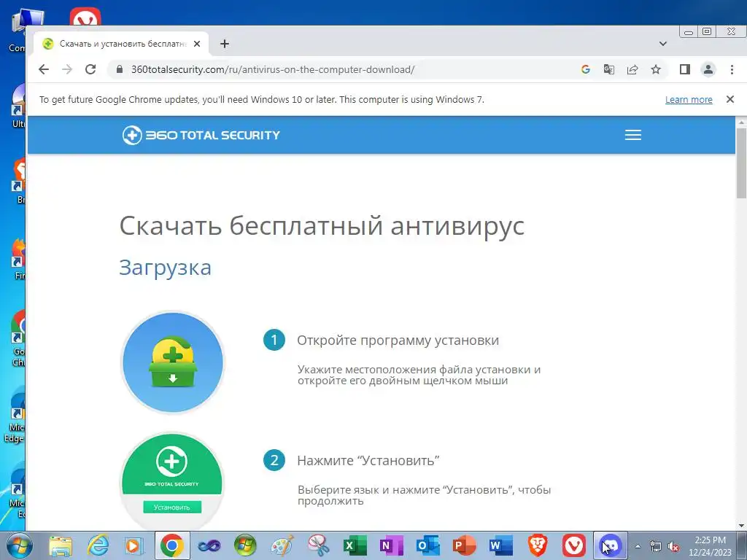Open the taskbar clock and date
The width and height of the screenshot is (747, 560).
710,546
